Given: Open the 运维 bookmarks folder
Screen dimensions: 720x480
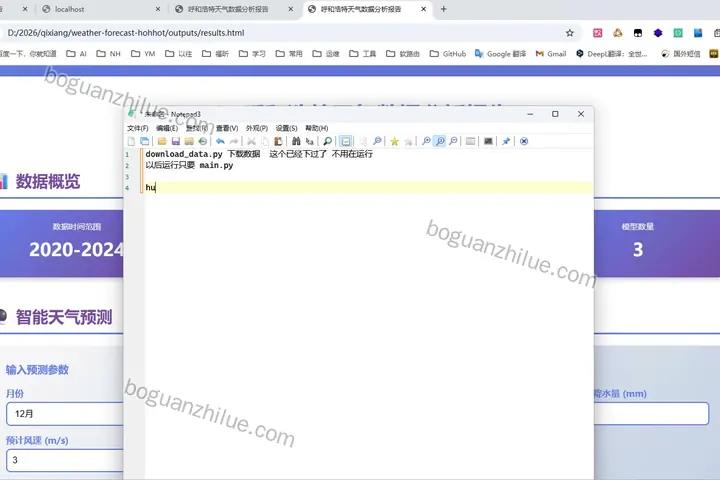Looking at the screenshot, I should coord(326,54).
